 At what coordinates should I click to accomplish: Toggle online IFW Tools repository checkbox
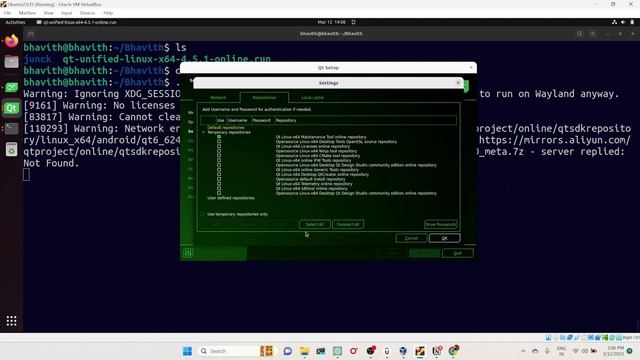[x=219, y=160]
